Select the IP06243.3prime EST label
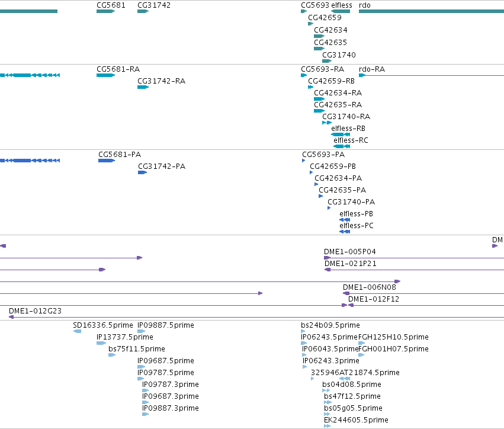504x429 pixels. coord(330,361)
